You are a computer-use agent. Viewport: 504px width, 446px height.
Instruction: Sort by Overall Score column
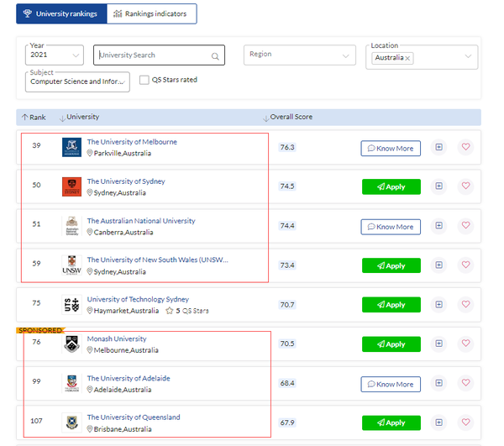[x=287, y=118]
